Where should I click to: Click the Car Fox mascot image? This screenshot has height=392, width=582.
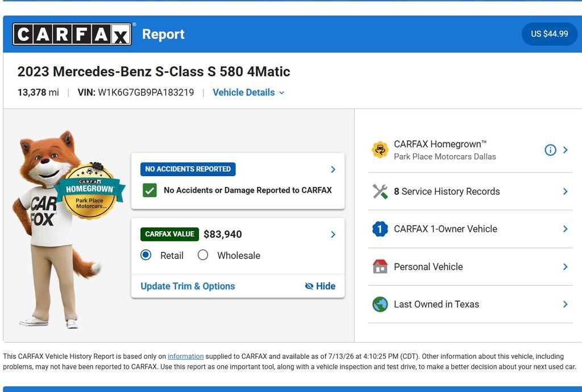(x=56, y=230)
